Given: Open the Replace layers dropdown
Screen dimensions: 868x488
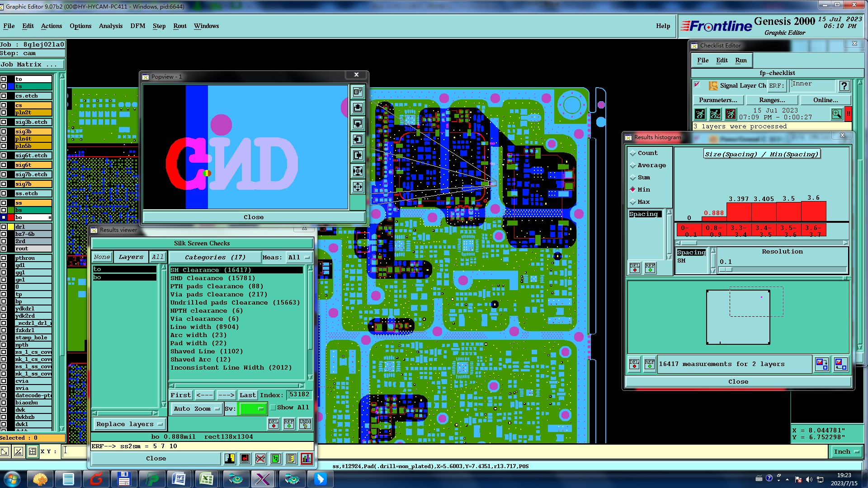Looking at the screenshot, I should (129, 424).
